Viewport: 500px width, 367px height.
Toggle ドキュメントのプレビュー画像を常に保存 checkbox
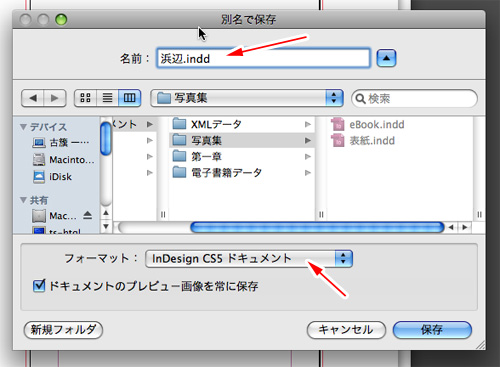[39, 286]
